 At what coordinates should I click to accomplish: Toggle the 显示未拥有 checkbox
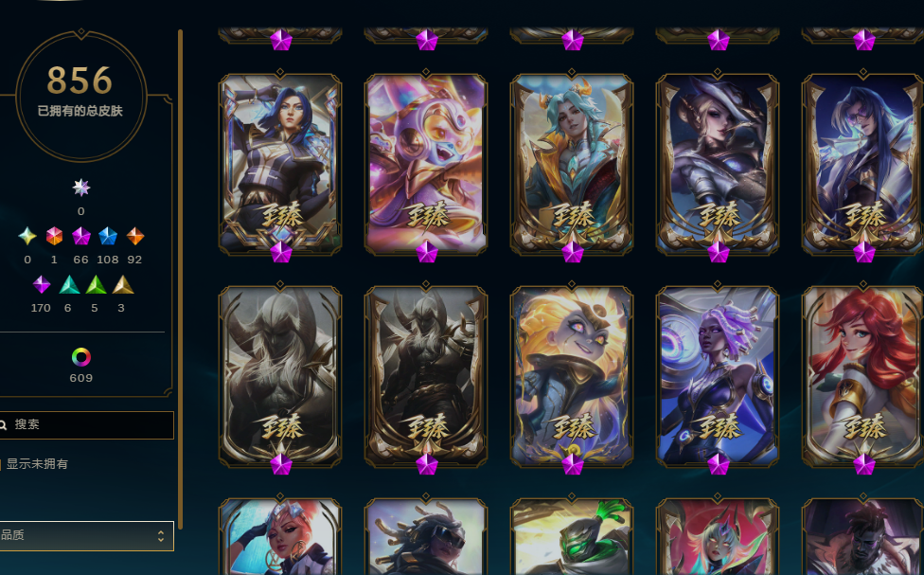tap(1, 465)
